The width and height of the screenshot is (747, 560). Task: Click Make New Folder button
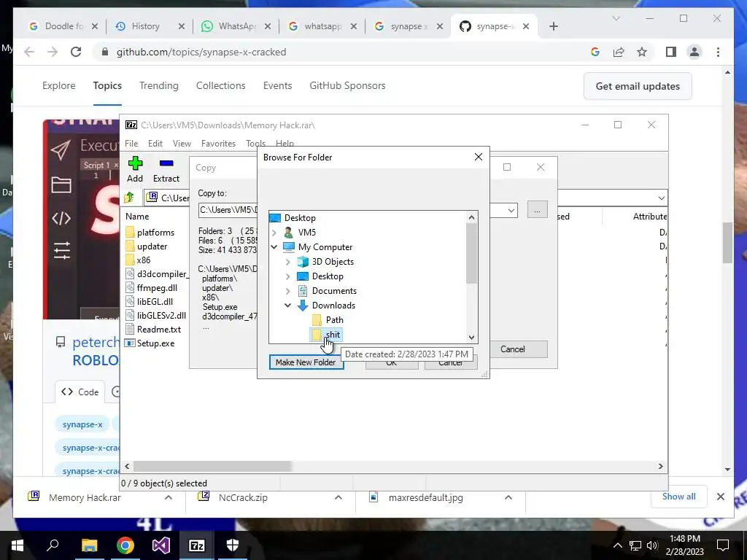click(x=306, y=362)
